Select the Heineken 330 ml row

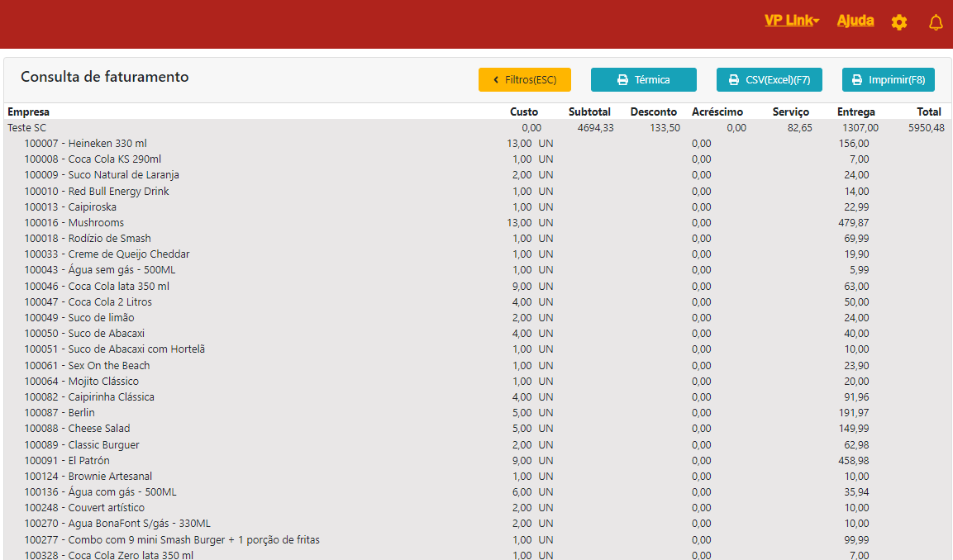coord(85,144)
